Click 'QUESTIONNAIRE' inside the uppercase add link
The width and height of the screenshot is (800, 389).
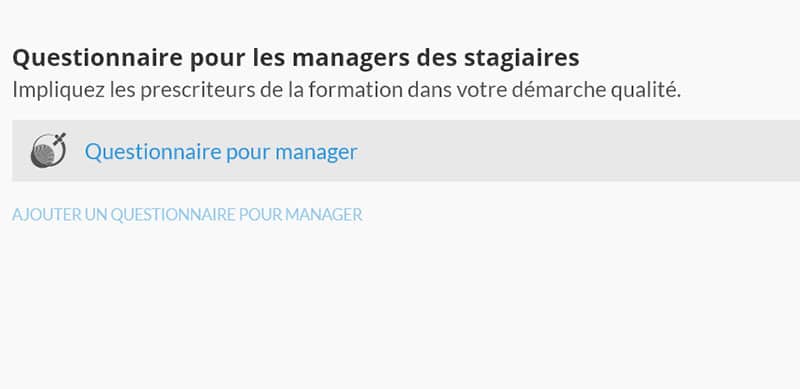point(173,214)
